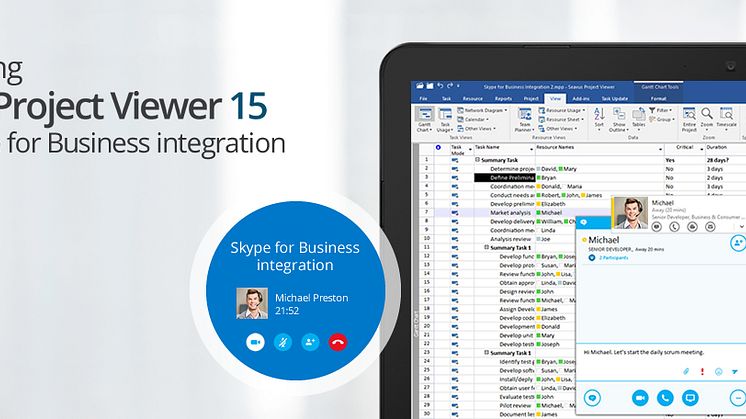746x419 pixels.
Task: Open Other Views in Task Views group
Action: [476, 128]
